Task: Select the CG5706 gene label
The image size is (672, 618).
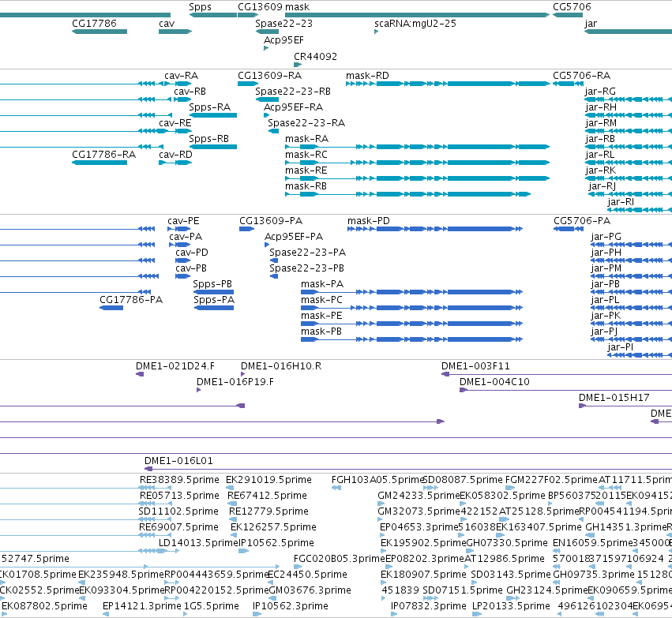Action: (572, 7)
